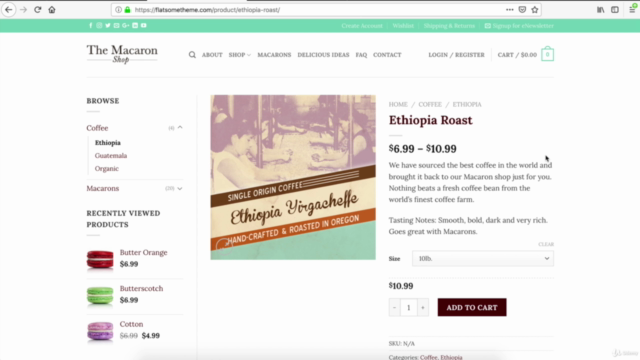Screen dimensions: 640x360
Task: Click the green padlock security icon
Action: [x=127, y=9]
